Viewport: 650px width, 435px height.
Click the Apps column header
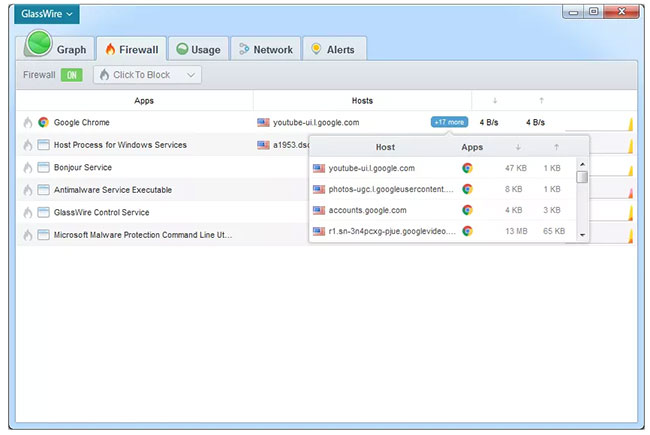click(144, 100)
